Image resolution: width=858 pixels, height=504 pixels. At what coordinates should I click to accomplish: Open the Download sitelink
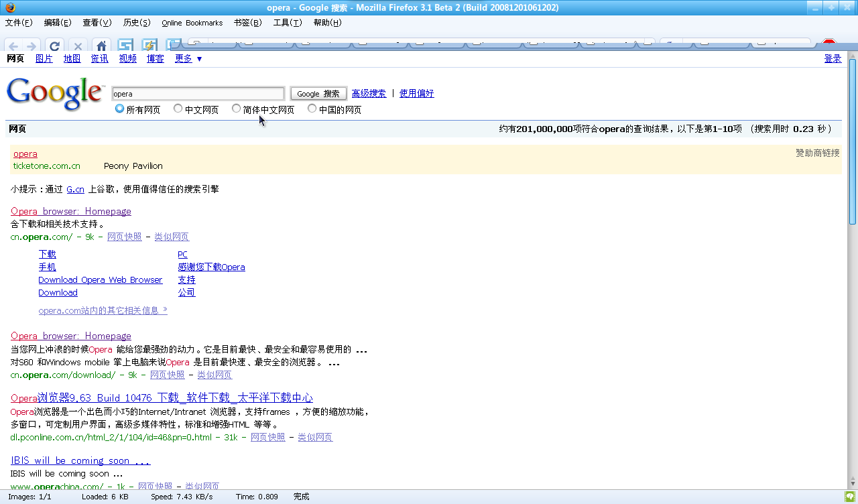[58, 293]
